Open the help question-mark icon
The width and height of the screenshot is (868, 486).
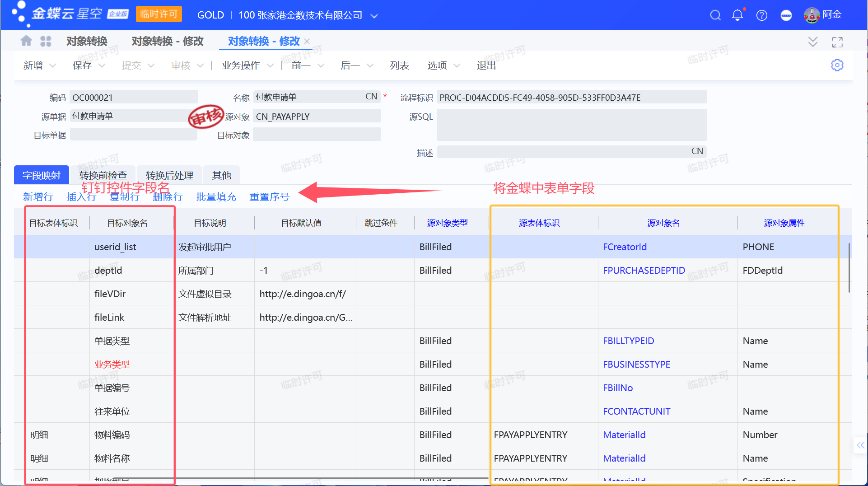click(x=762, y=15)
